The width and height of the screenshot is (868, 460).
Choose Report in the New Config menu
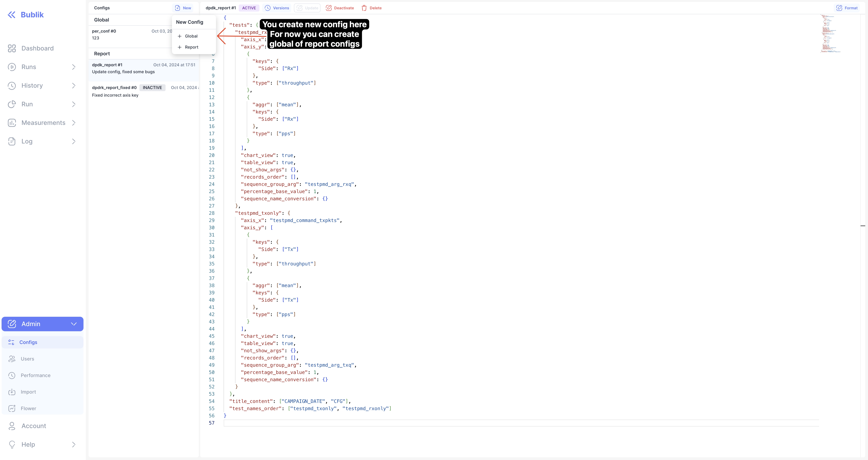tap(191, 47)
